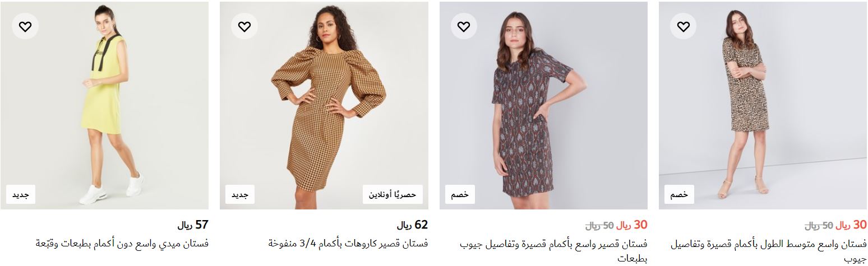Click the خصم badge on paisley dress
The height and width of the screenshot is (266, 868).
tap(460, 194)
